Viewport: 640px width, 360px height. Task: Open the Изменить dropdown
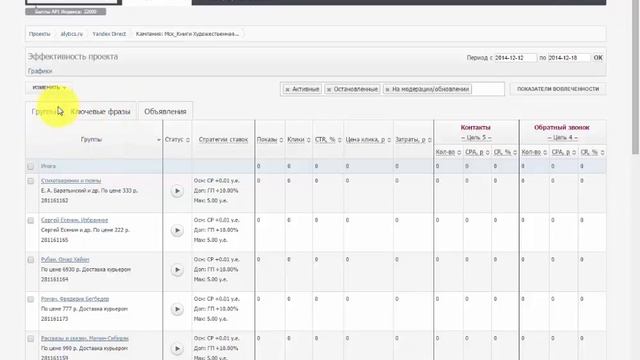click(49, 87)
